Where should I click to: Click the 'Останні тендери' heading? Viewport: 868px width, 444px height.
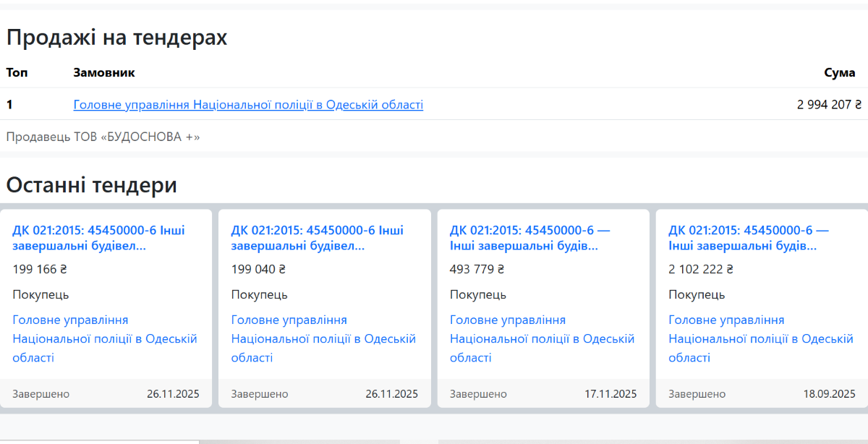(91, 185)
